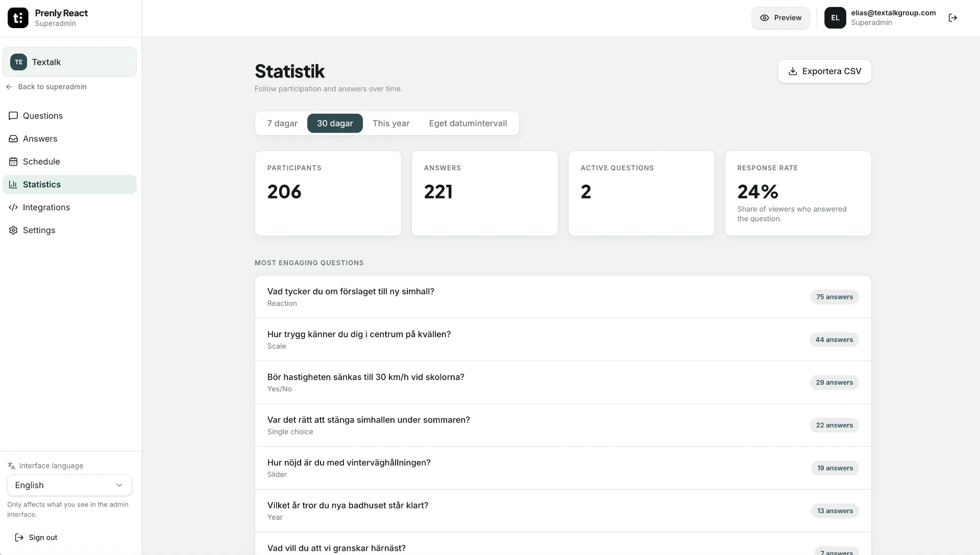Click the 44 answers badge
Image resolution: width=980 pixels, height=555 pixels.
tap(834, 340)
